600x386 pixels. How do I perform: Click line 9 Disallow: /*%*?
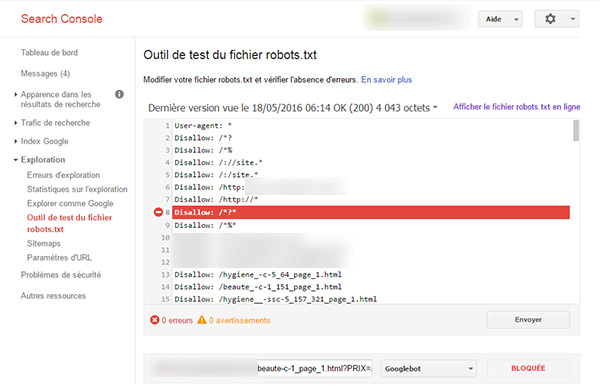click(x=205, y=225)
